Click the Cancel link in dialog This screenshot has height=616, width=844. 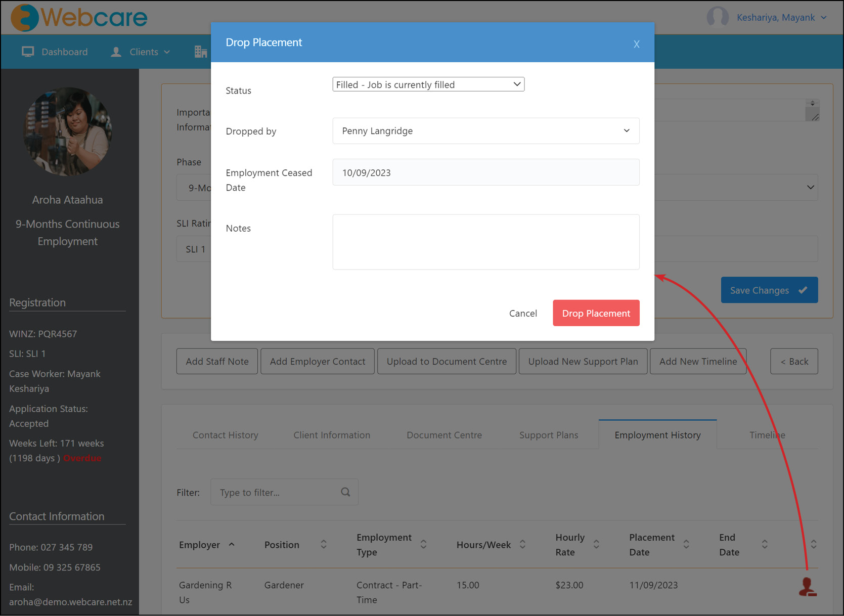[523, 313]
